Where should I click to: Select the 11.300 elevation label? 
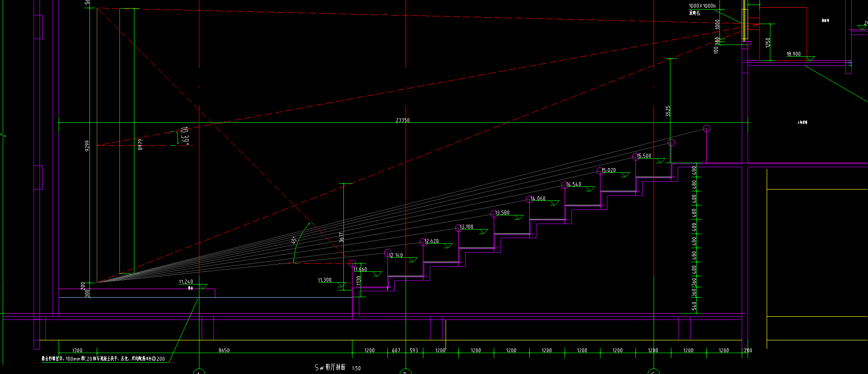click(x=325, y=280)
